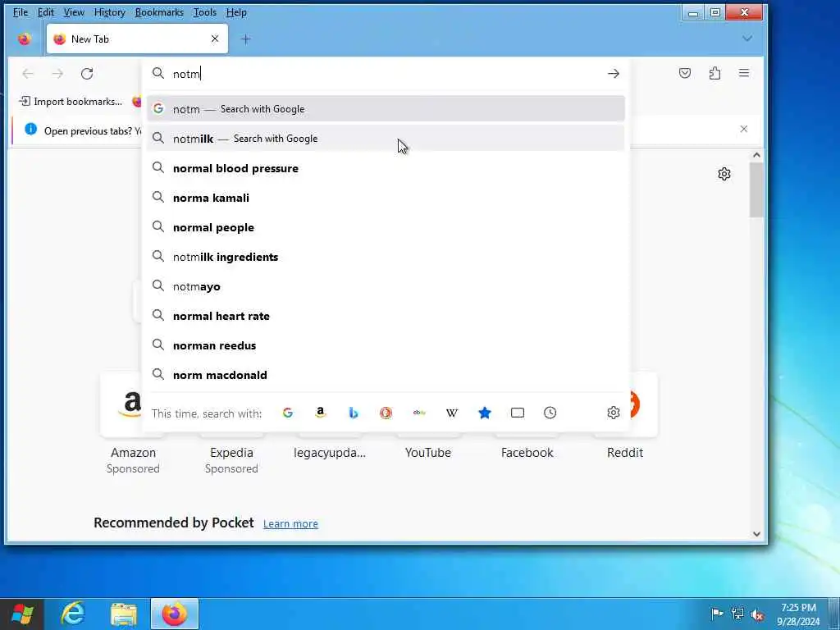Click into the address bar text field
This screenshot has width=840, height=630.
tap(386, 73)
